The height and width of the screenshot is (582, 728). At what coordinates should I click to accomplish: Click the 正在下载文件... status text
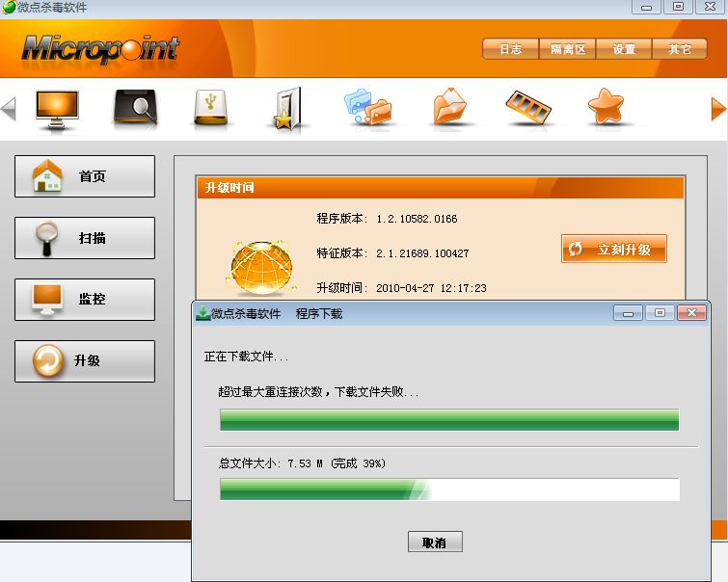pyautogui.click(x=246, y=357)
